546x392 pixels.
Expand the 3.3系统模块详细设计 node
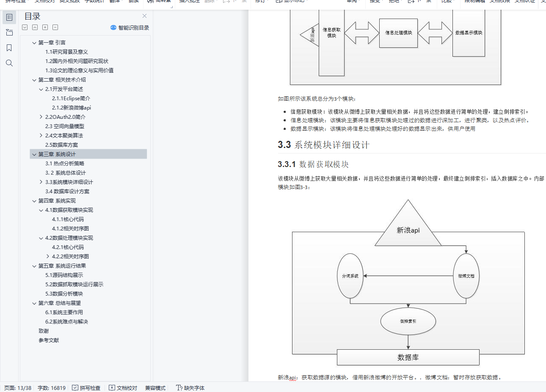41,182
